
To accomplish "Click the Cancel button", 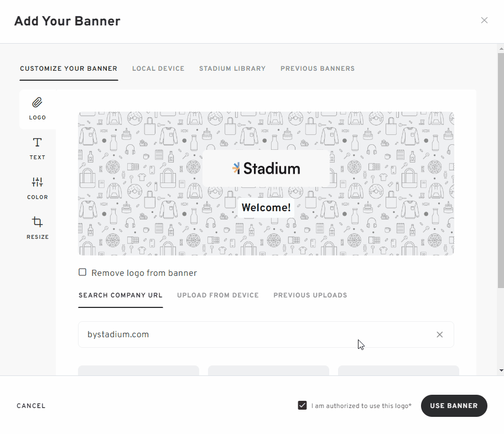I will [31, 406].
